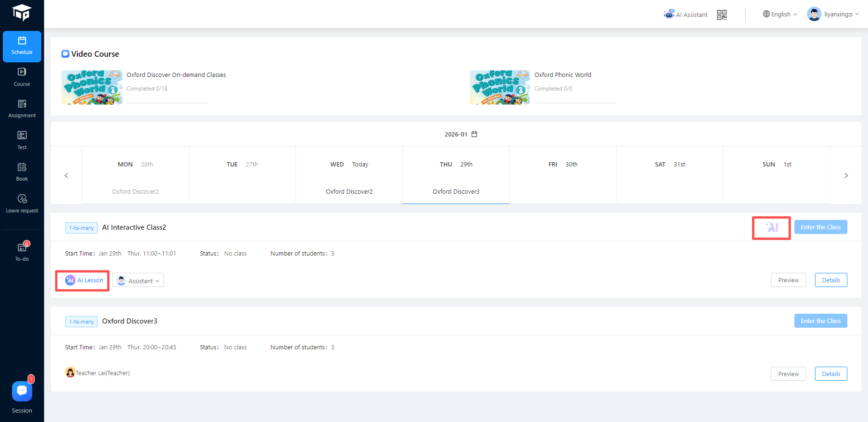Open the calendar date picker icon
868x422 pixels.
coord(474,134)
